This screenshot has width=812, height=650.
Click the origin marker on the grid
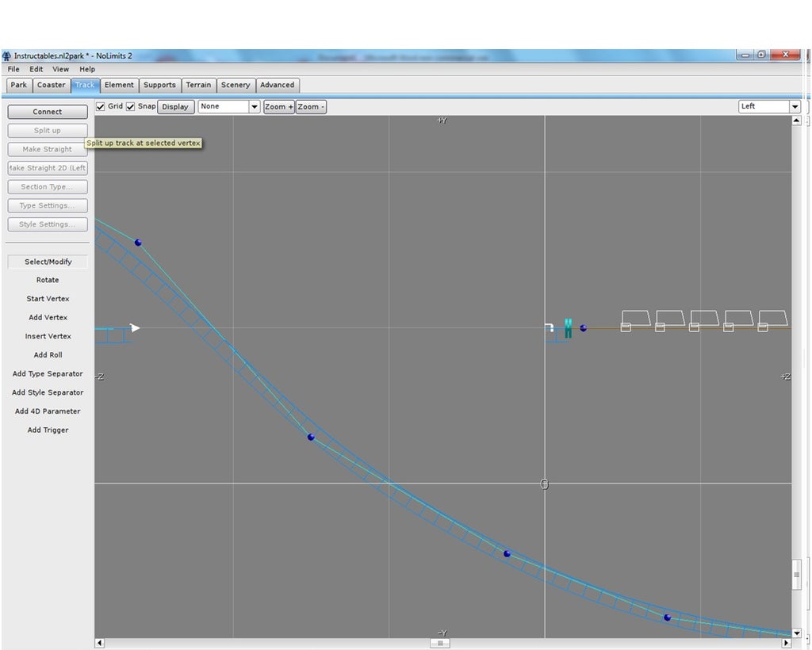click(544, 484)
